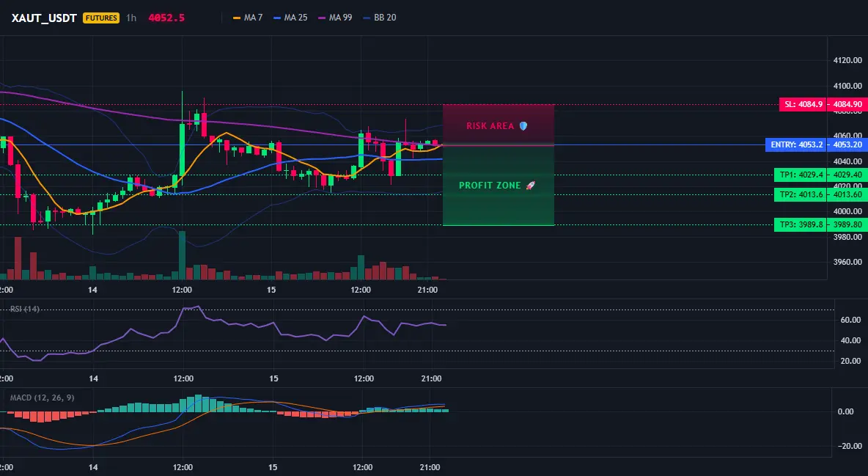
Task: Click the RISK AREA text
Action: 490,126
